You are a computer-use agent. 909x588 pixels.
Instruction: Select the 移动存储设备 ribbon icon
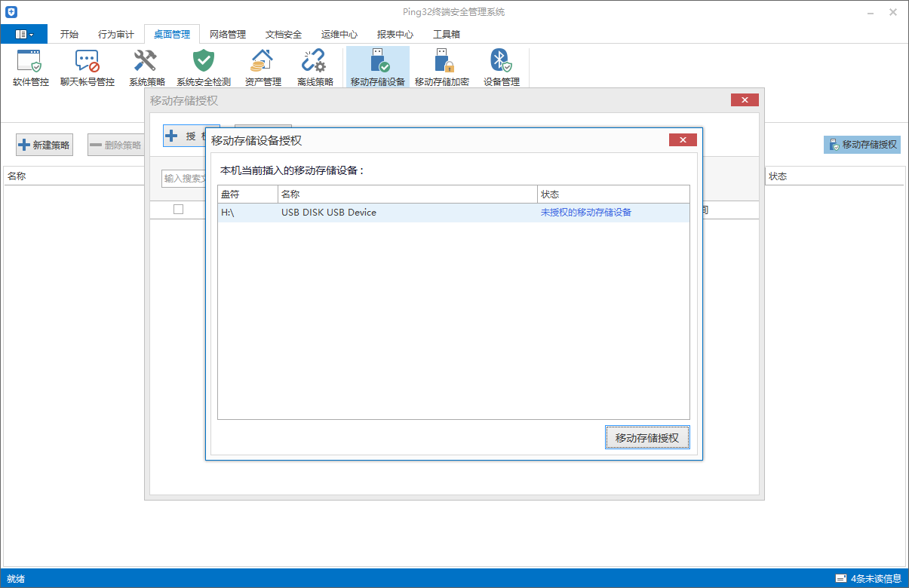378,68
